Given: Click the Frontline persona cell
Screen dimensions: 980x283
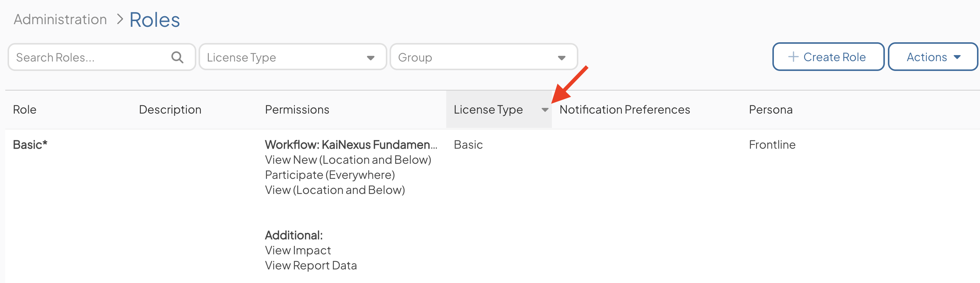Looking at the screenshot, I should (x=772, y=145).
